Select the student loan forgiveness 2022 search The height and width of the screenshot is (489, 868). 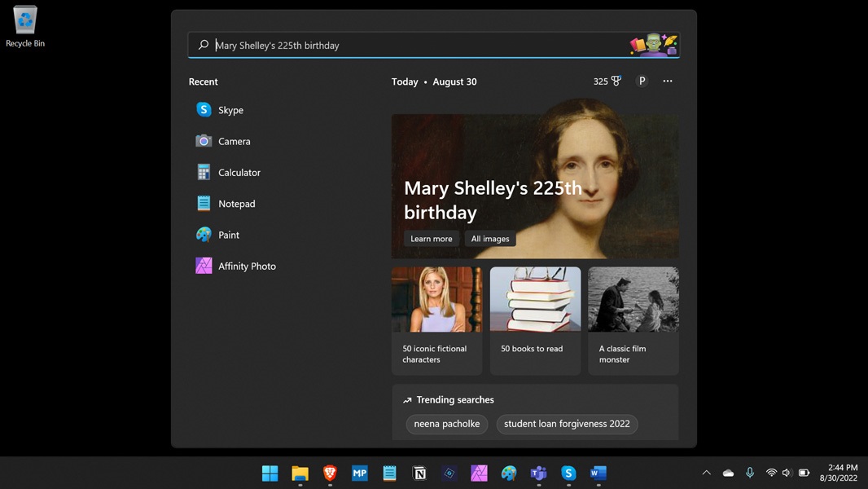567,424
